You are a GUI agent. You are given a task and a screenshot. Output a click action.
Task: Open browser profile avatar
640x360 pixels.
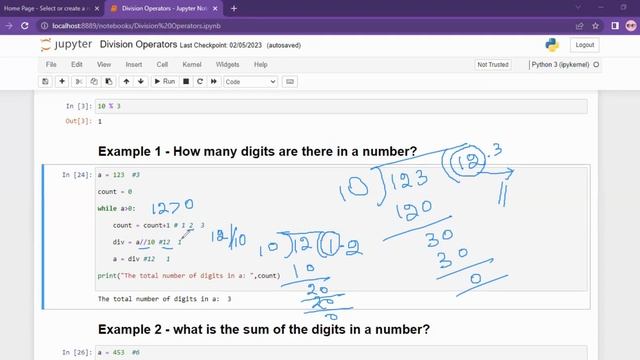click(x=631, y=26)
